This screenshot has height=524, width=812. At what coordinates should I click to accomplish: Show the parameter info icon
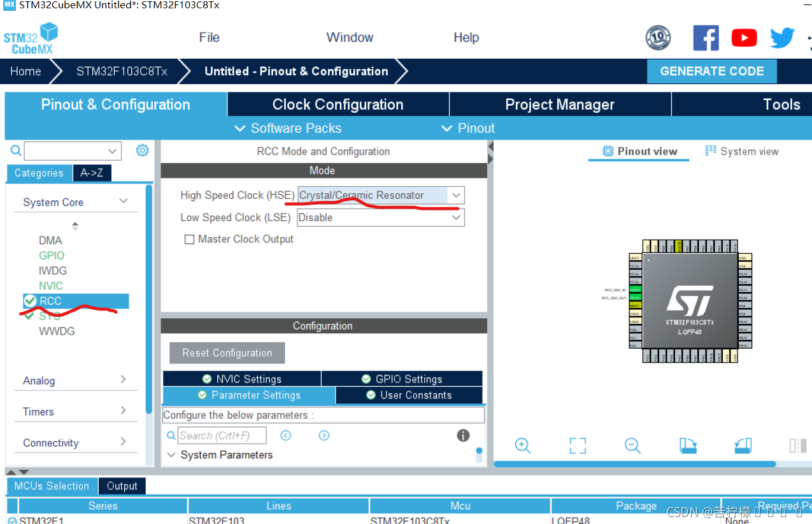[463, 435]
